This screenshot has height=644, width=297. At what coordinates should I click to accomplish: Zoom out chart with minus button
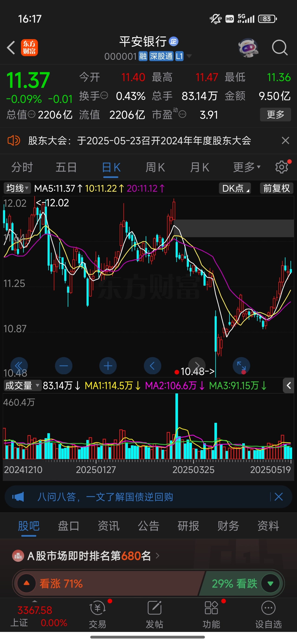64,366
